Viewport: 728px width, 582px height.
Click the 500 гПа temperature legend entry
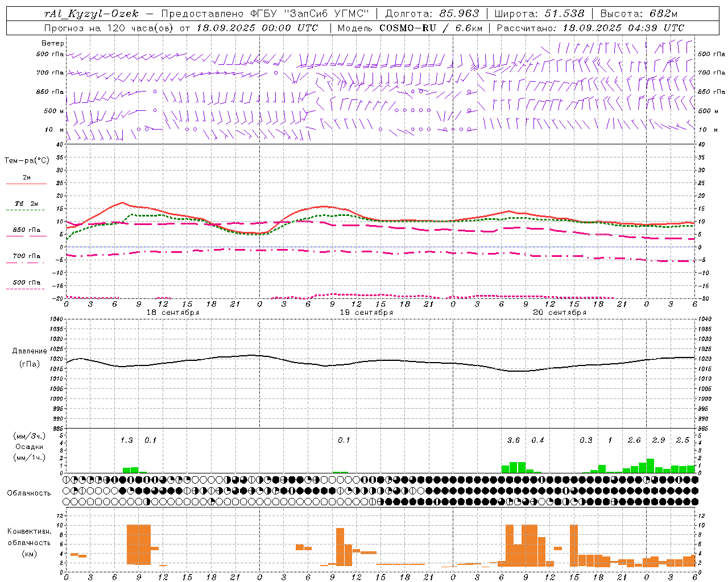(x=27, y=282)
